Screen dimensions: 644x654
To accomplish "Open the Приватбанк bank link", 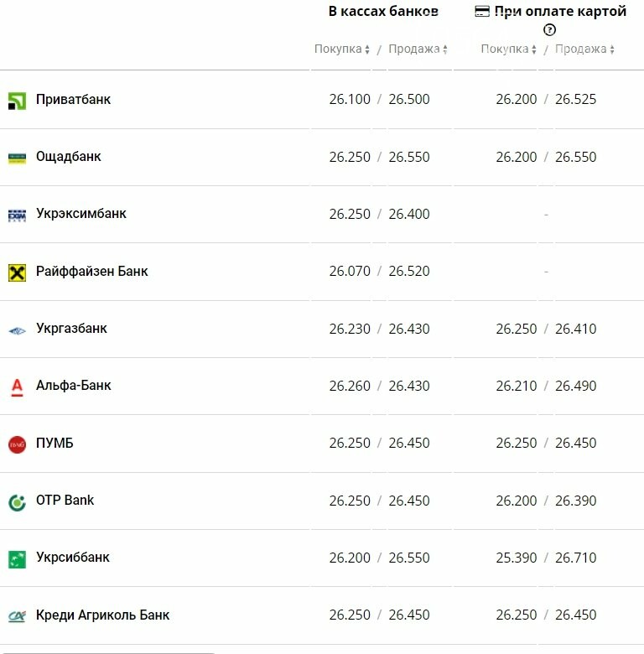I will 73,99.
